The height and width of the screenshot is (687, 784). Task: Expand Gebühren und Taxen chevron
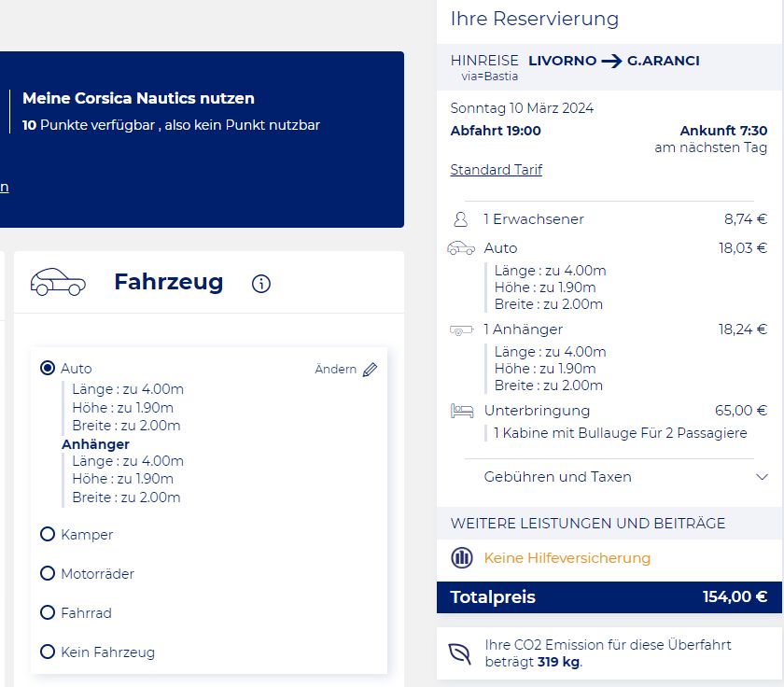[x=762, y=477]
